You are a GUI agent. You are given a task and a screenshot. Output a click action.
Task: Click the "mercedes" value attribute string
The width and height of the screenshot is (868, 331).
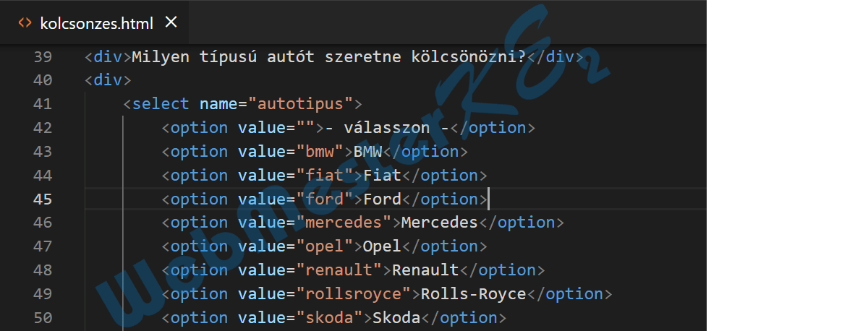[344, 223]
